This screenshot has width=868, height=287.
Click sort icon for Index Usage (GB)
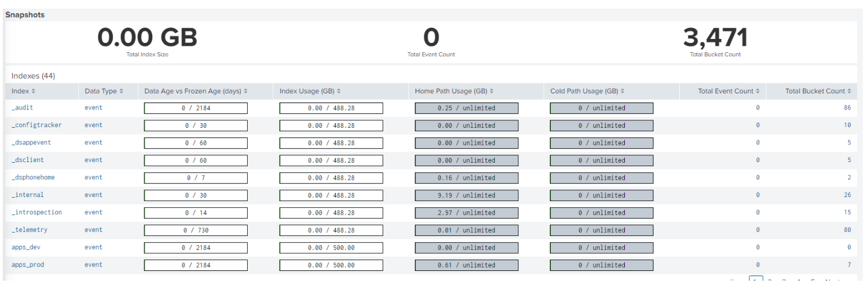tap(339, 92)
